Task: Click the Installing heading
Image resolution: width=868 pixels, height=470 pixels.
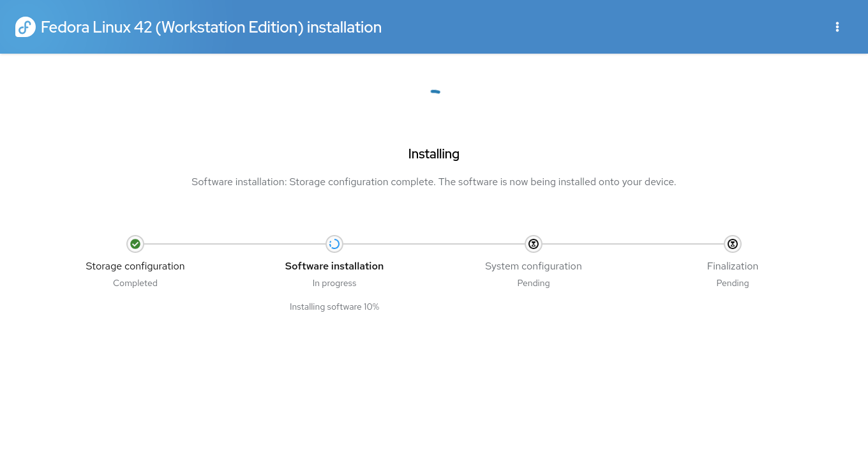Action: pos(434,154)
